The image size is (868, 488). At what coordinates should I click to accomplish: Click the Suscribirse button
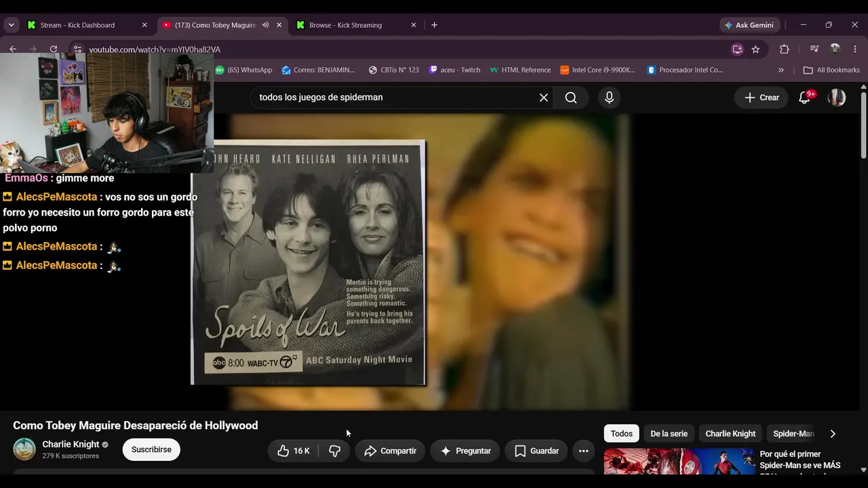pos(151,450)
